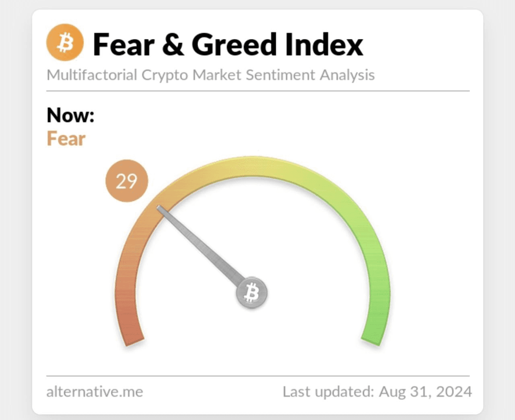Click the divider line above the footer
Screen dimensions: 515x420
click(x=257, y=376)
